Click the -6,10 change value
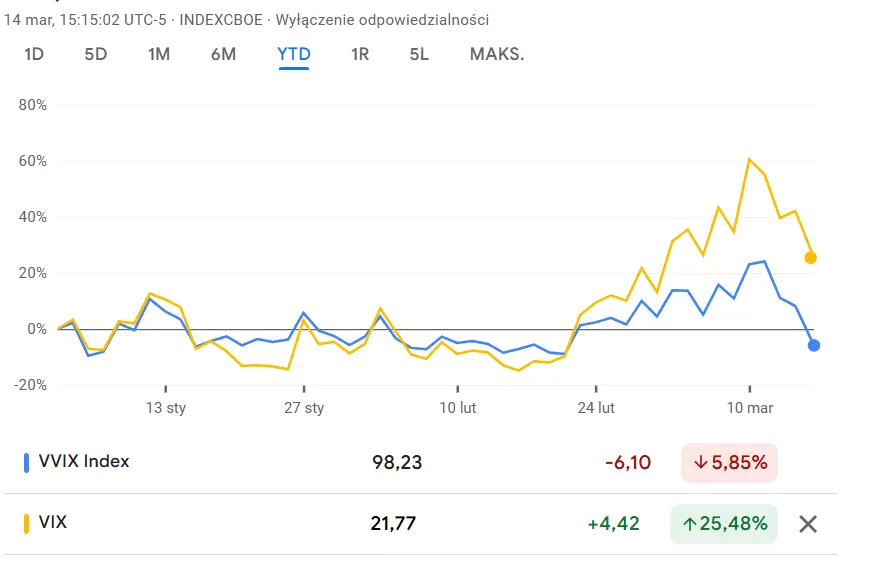870x562 pixels. pos(628,462)
